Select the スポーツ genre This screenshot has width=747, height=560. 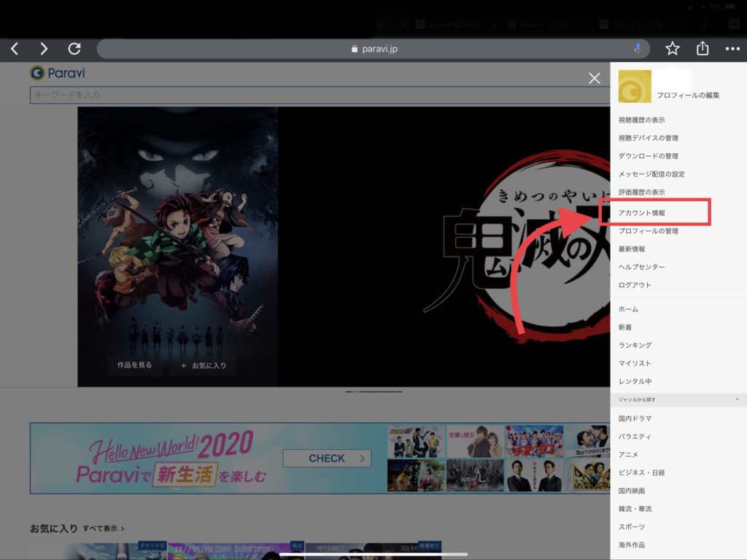tap(631, 527)
